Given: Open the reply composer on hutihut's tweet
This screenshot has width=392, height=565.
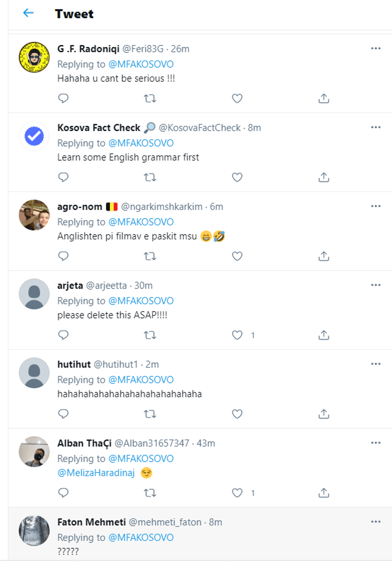Looking at the screenshot, I should click(63, 414).
